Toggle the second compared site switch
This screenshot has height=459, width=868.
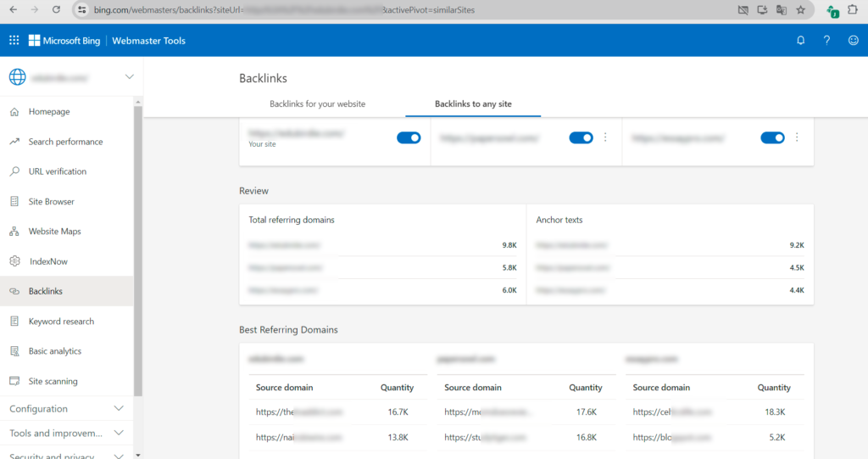tap(581, 137)
